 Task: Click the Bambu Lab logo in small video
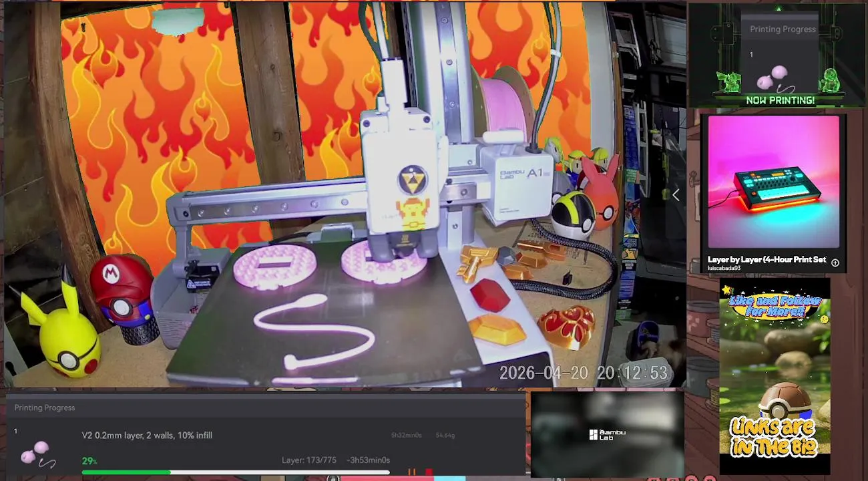607,434
